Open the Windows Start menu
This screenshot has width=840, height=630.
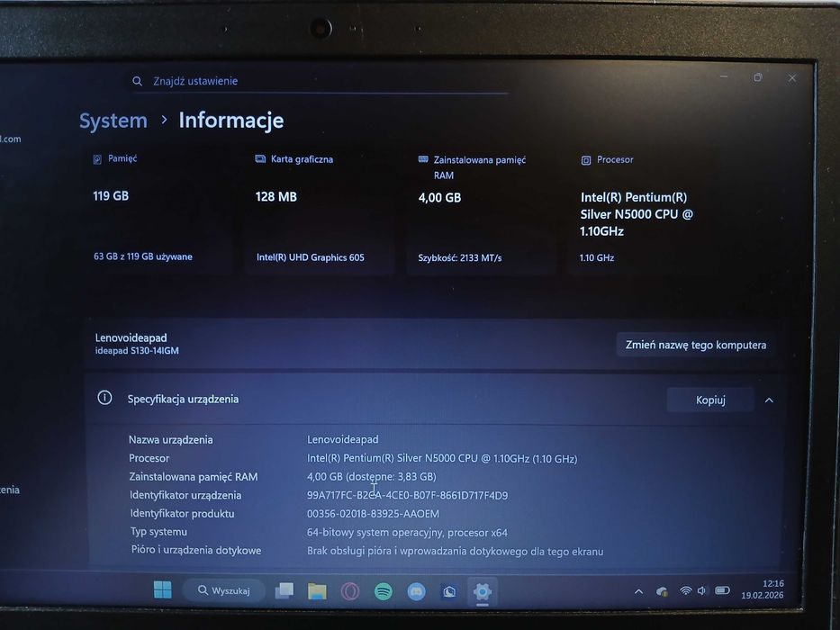pos(162,589)
